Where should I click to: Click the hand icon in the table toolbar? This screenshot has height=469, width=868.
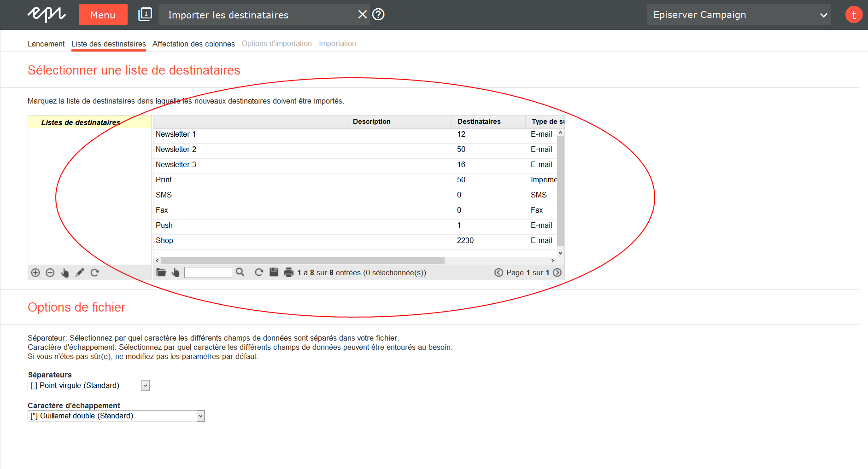[x=176, y=272]
